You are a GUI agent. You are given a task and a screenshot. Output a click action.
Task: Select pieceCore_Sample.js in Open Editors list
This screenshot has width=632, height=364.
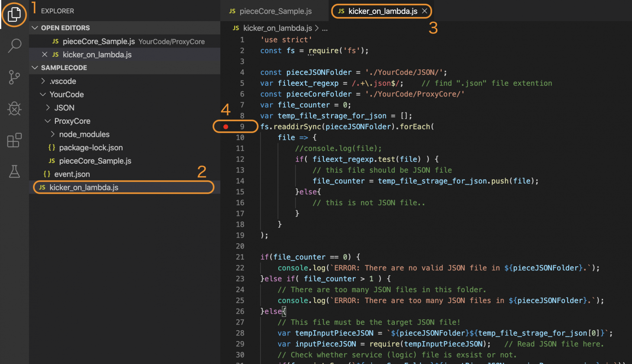point(125,42)
